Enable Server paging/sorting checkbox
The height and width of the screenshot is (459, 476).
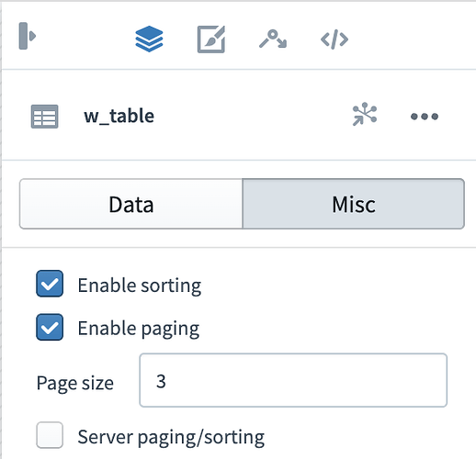[x=50, y=435]
